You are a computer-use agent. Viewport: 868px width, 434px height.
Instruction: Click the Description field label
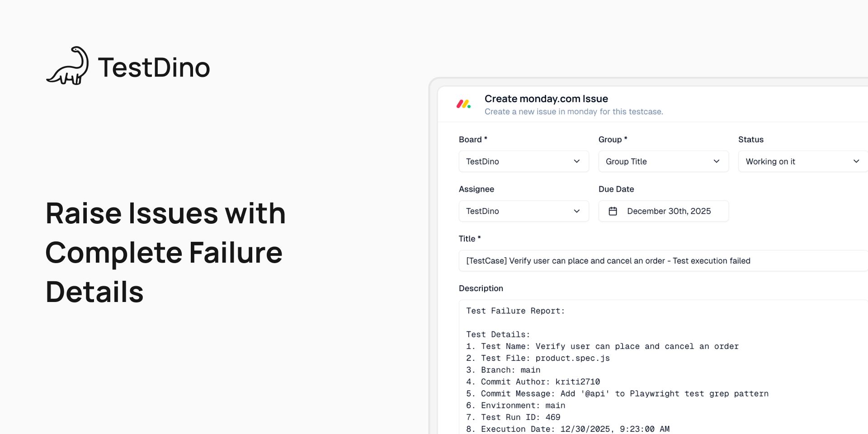[x=481, y=288]
